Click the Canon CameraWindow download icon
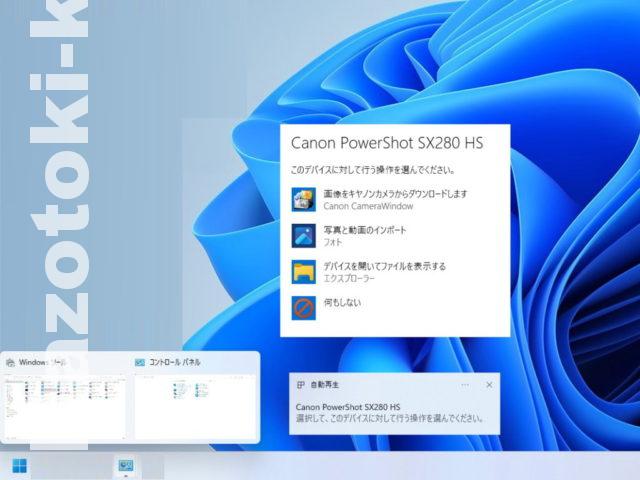640x480 pixels. (x=303, y=199)
